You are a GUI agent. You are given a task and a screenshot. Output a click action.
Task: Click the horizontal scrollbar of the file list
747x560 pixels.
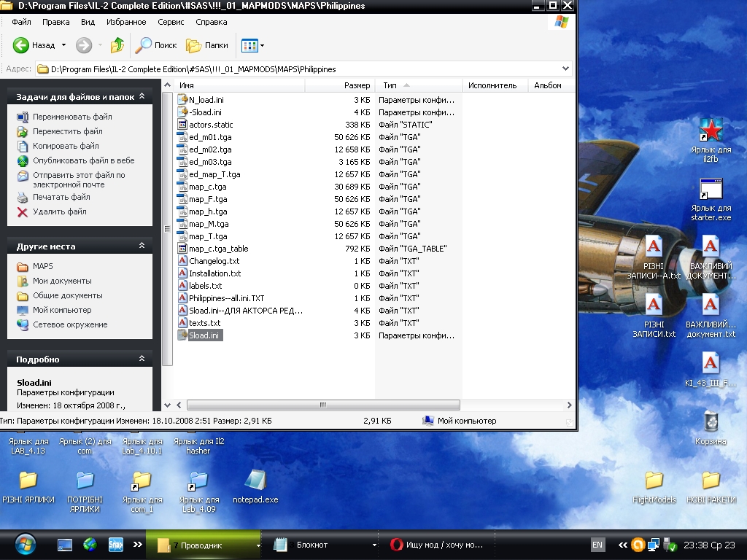tap(323, 405)
